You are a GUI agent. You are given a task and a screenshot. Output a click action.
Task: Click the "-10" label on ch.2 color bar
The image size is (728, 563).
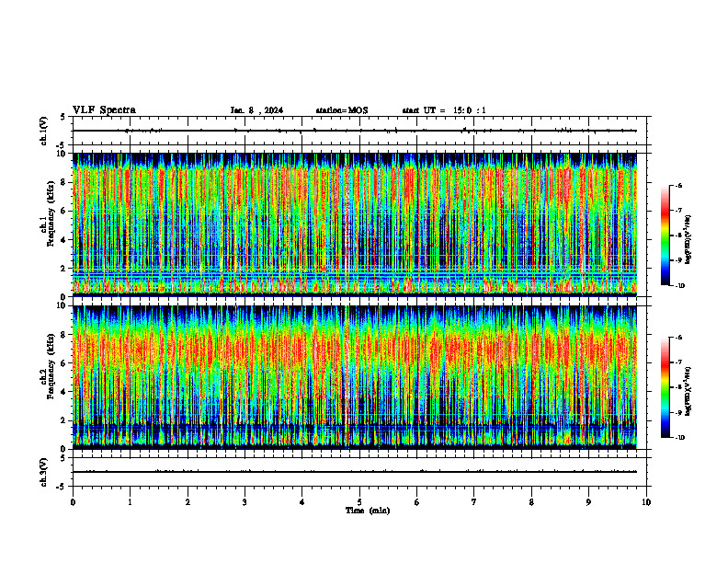pos(679,438)
